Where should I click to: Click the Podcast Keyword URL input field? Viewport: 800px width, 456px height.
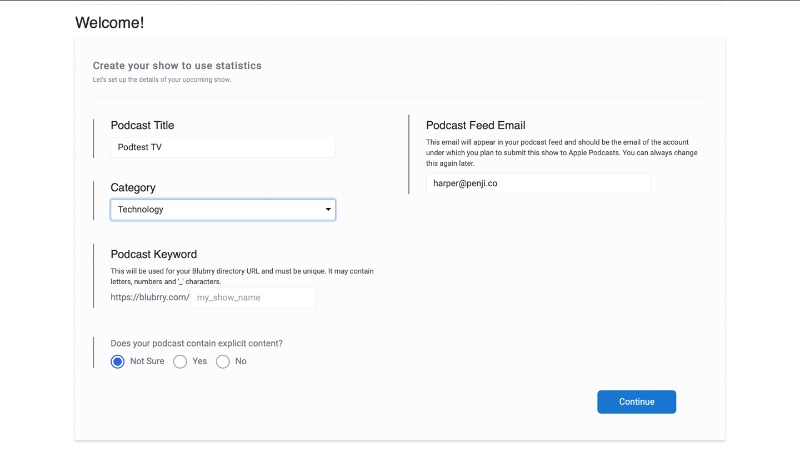(253, 297)
